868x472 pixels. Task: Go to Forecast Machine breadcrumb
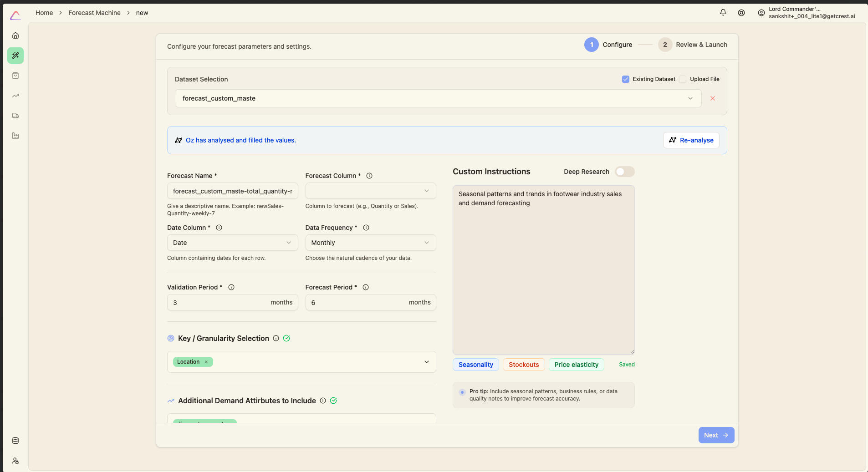[x=94, y=13]
